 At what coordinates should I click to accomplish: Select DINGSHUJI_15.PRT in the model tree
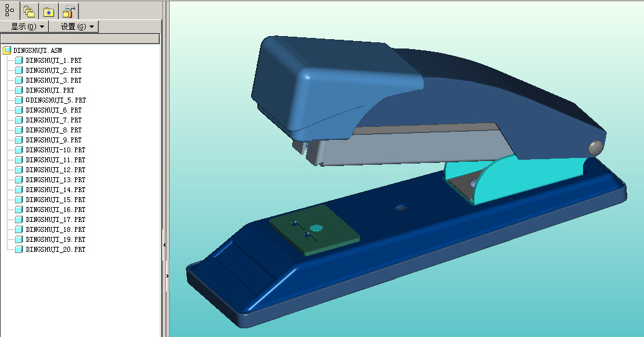55,200
